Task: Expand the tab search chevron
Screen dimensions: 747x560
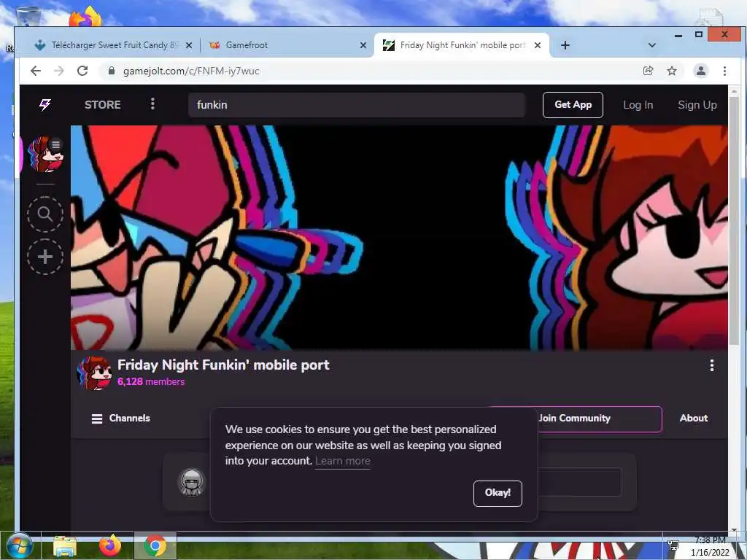Action: [x=651, y=45]
